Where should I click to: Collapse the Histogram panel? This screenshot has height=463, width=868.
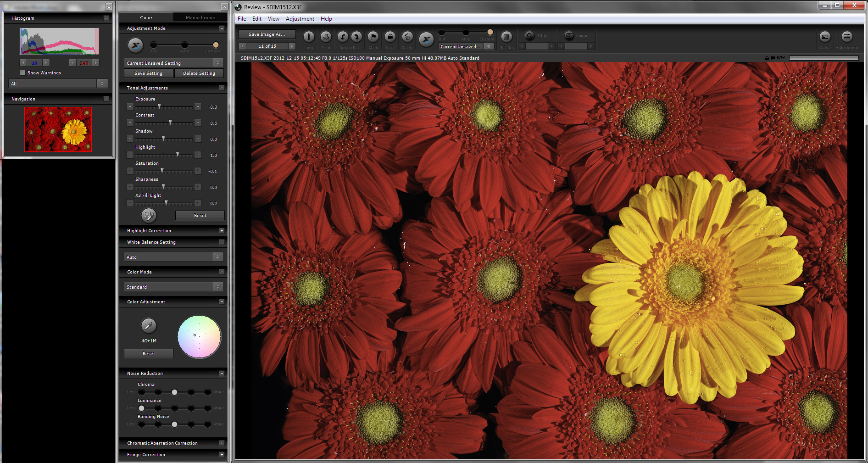[x=106, y=18]
